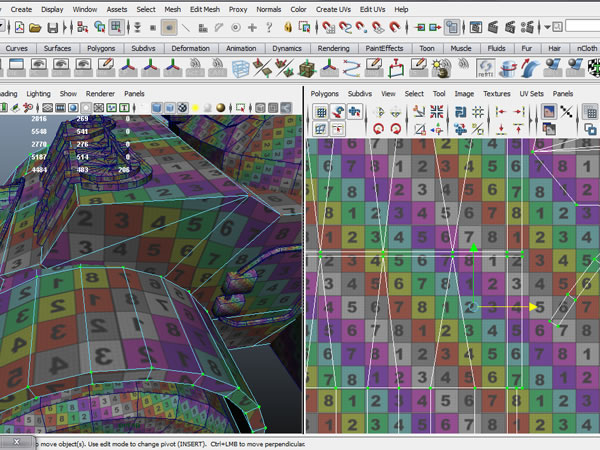Image resolution: width=600 pixels, height=450 pixels.
Task: Toggle the question mark miscellaneous selection mask
Action: [x=269, y=28]
